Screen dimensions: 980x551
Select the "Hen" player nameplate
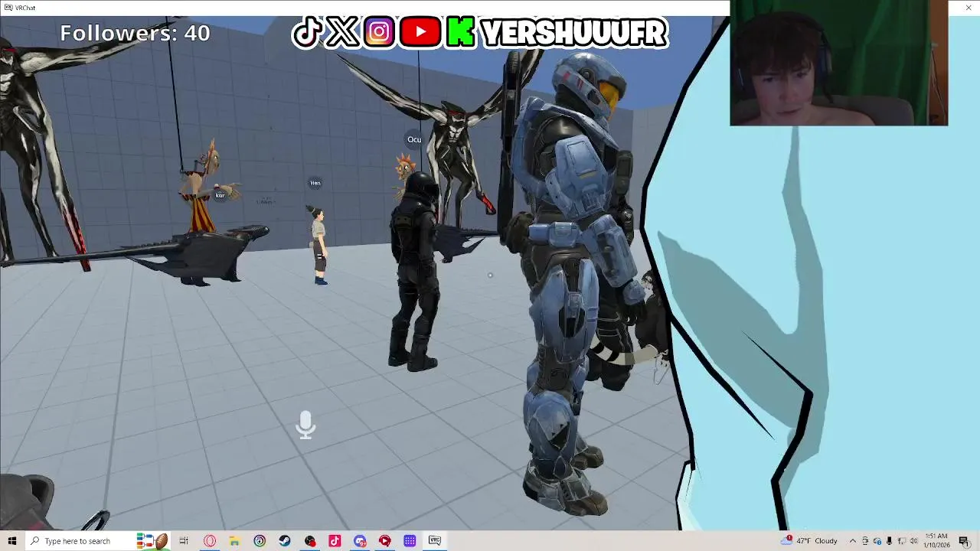tap(315, 183)
